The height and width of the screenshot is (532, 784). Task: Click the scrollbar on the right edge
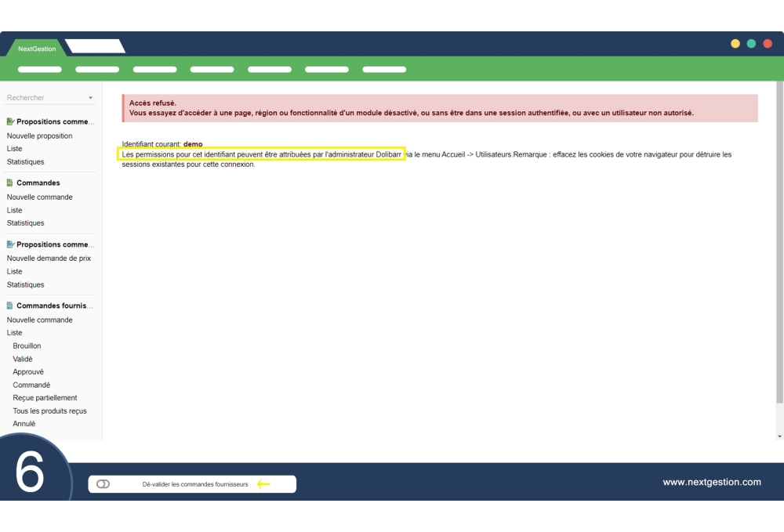coord(780,235)
